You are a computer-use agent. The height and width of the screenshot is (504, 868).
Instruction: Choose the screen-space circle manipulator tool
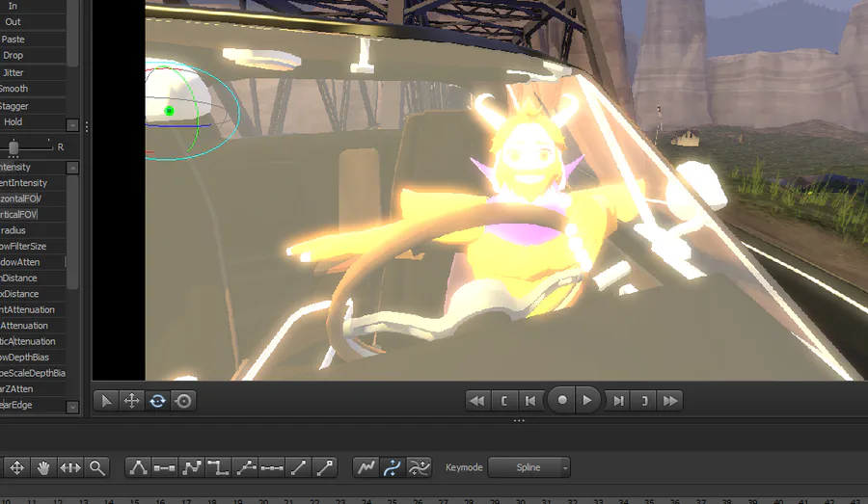tap(184, 401)
